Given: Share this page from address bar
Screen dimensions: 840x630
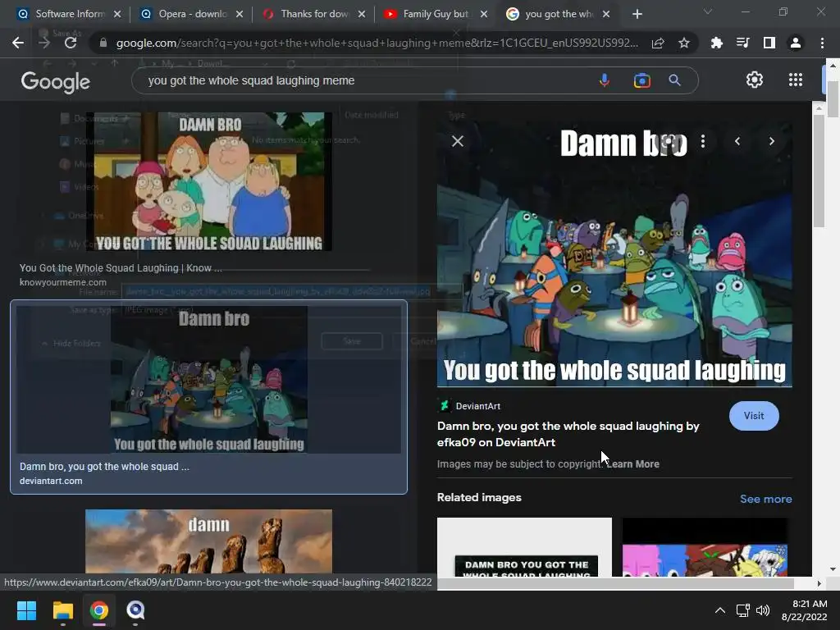Looking at the screenshot, I should pyautogui.click(x=658, y=43).
